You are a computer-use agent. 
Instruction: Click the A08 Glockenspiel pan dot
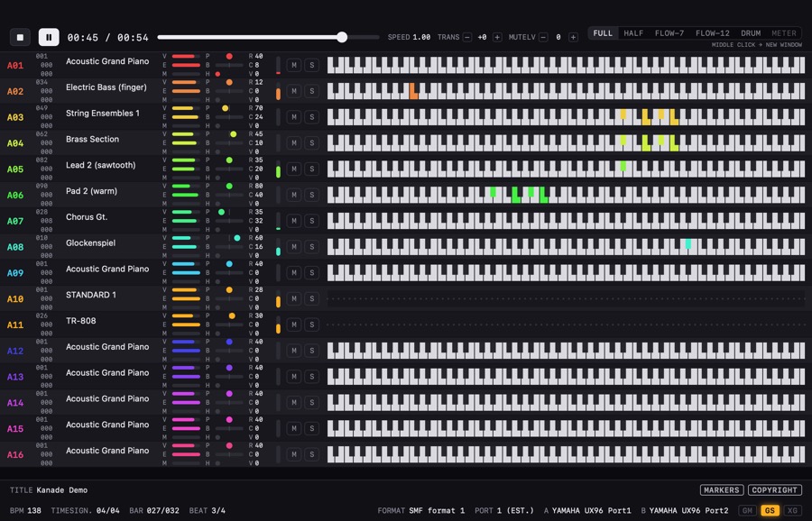coord(236,238)
